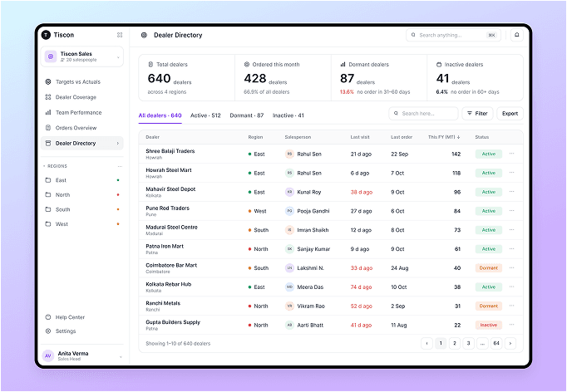Open Orders Overview in sidebar
The image size is (567, 392).
click(x=81, y=128)
